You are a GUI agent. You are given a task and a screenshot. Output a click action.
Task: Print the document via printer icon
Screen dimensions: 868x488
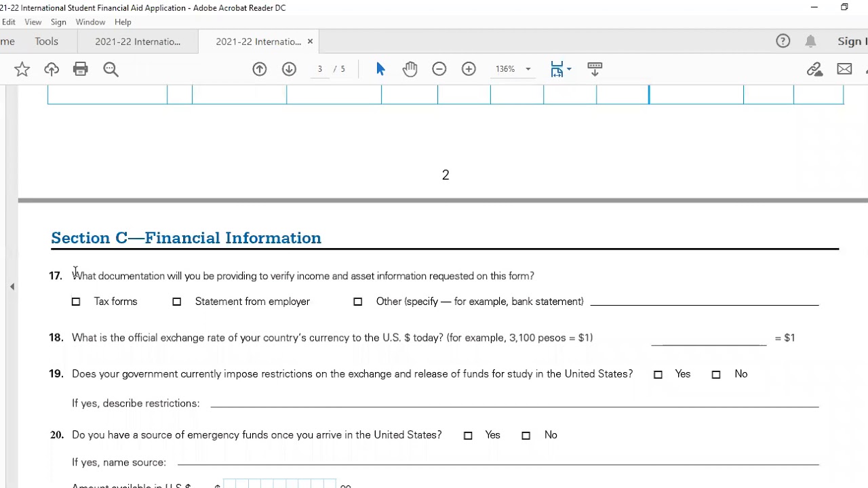81,69
